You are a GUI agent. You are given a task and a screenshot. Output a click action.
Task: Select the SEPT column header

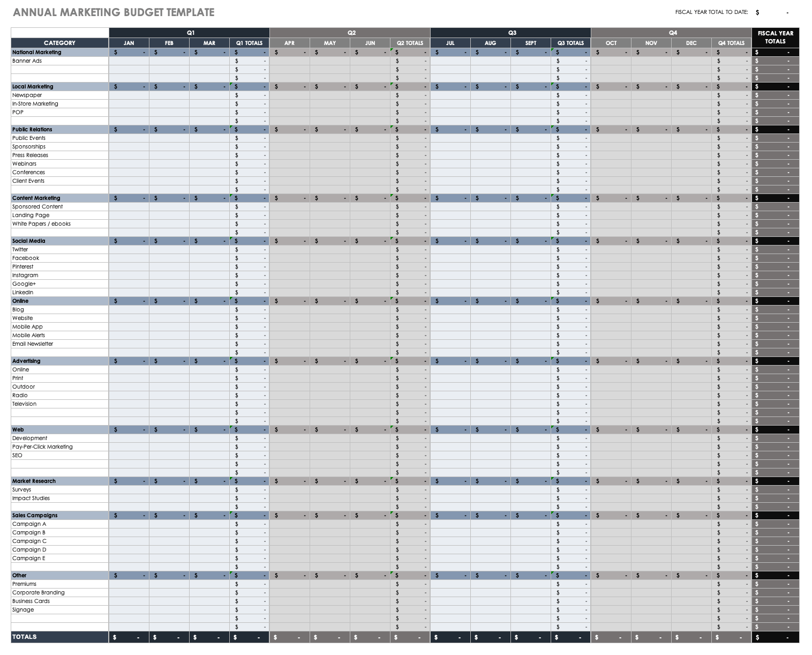[530, 43]
